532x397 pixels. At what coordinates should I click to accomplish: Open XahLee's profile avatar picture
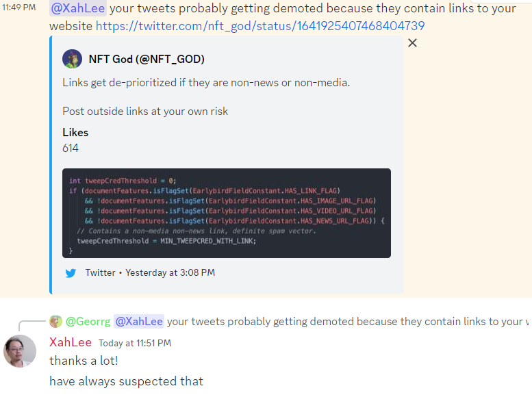point(20,351)
